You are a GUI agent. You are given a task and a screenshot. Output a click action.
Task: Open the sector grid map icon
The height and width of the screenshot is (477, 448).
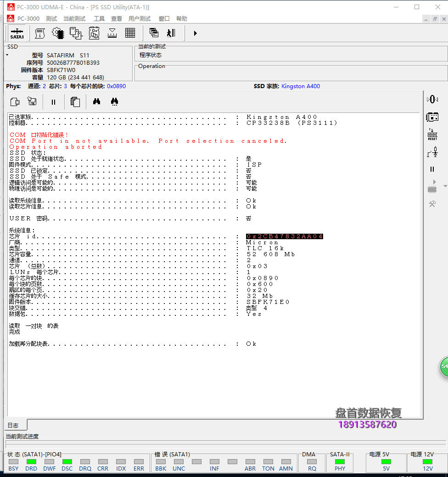tap(130, 33)
